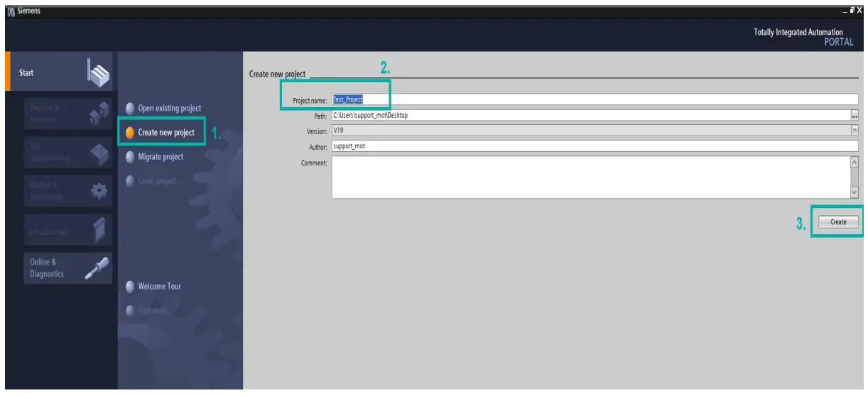Click the First steps entry

[153, 311]
